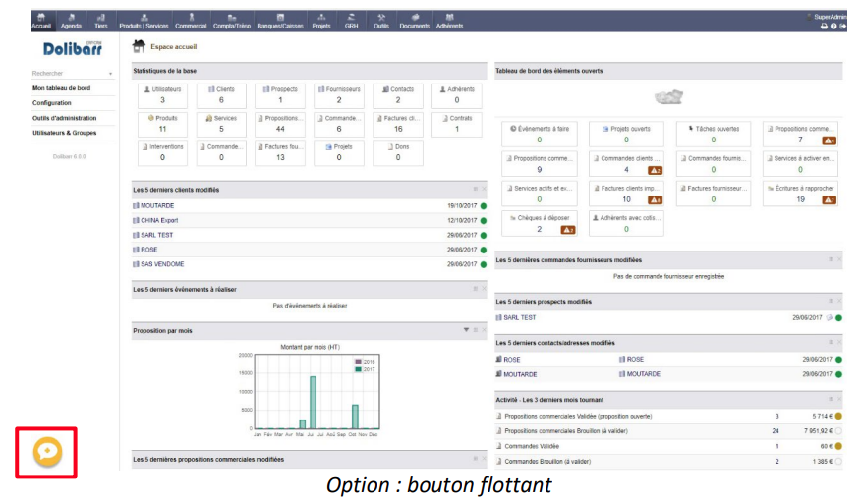
Task: Open the GRH menu
Action: pos(351,21)
